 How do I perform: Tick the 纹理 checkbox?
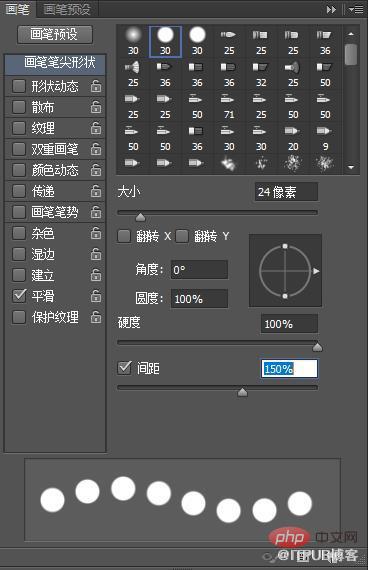(x=19, y=128)
